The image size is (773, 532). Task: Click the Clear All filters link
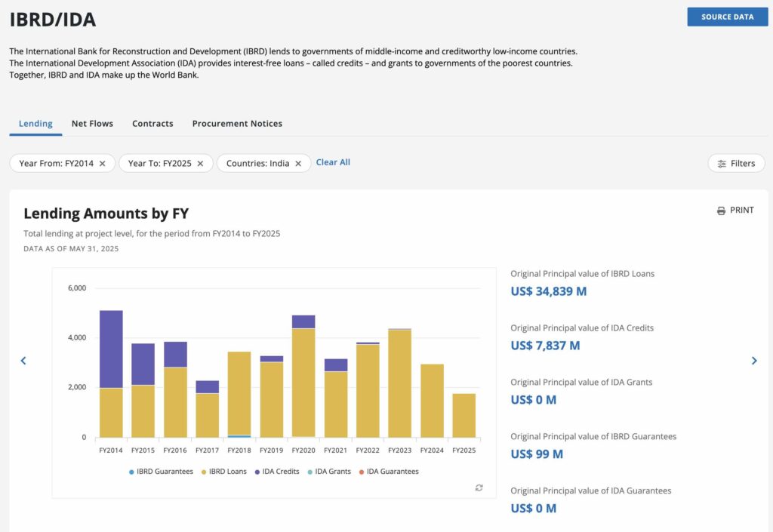tap(333, 162)
